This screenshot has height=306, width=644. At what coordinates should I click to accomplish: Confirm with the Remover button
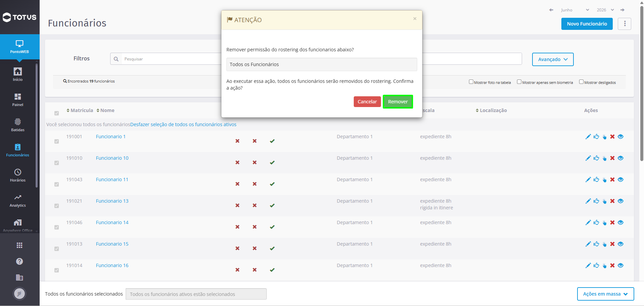coord(398,102)
